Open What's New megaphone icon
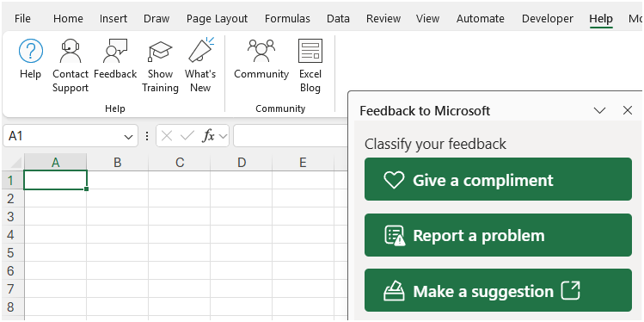The height and width of the screenshot is (322, 644). pyautogui.click(x=201, y=50)
